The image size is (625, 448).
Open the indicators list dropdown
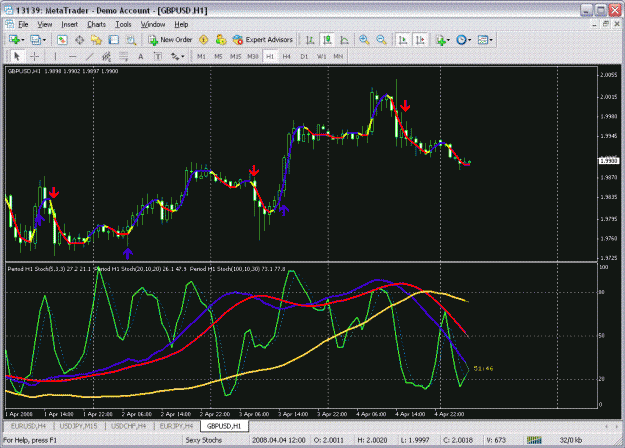[448, 40]
